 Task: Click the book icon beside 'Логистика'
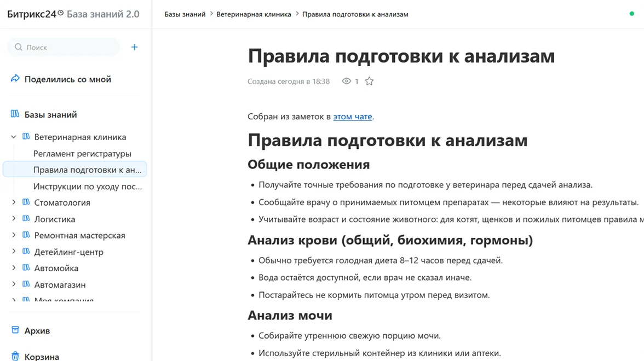click(x=26, y=218)
